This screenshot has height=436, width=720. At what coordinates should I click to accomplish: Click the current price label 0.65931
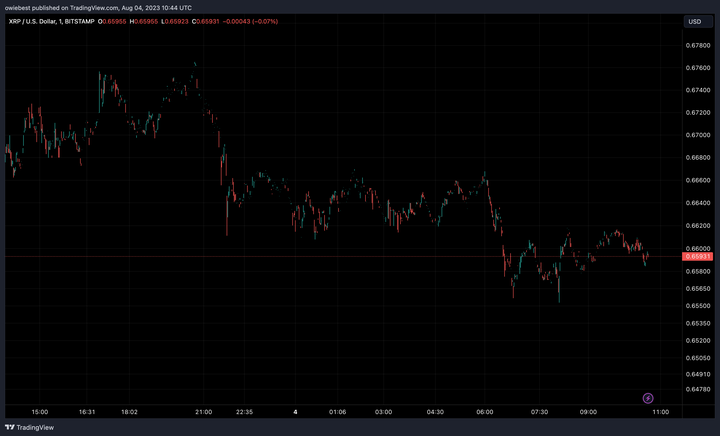point(698,257)
